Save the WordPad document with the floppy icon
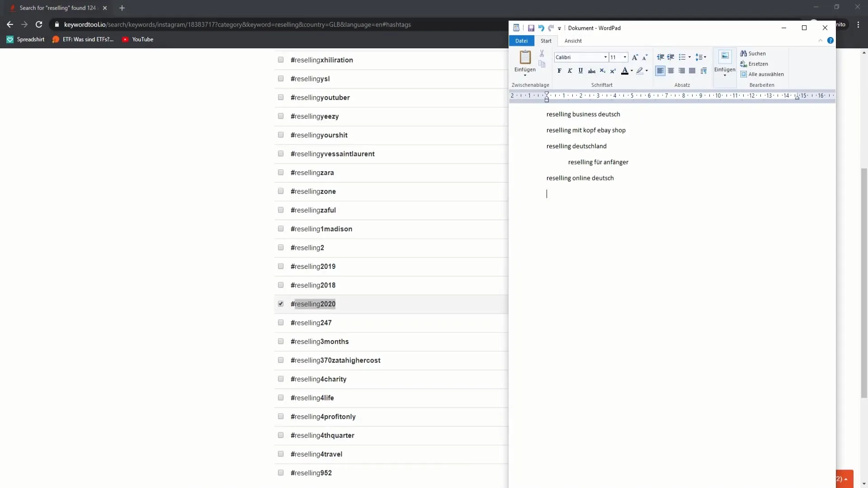The image size is (868, 488). (531, 28)
